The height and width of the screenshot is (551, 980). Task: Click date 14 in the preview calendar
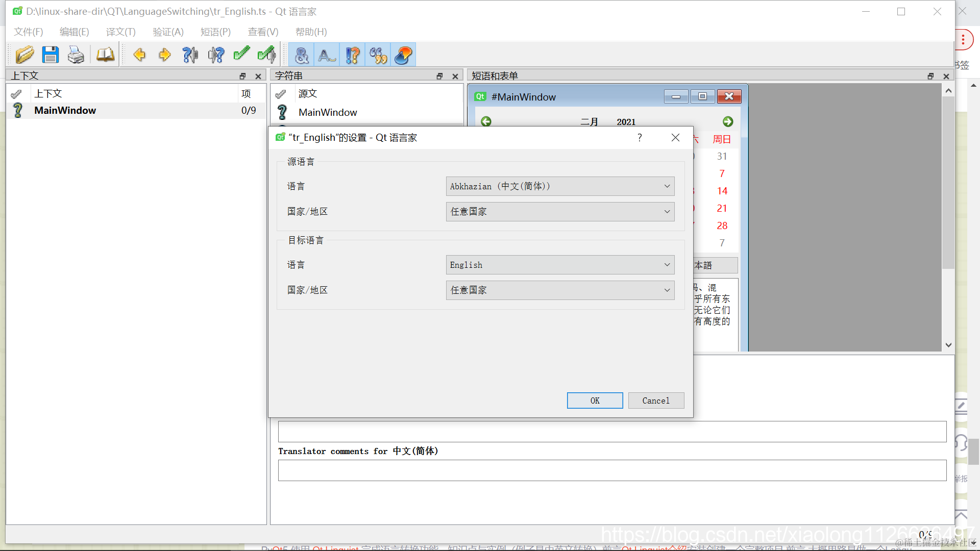[722, 191]
